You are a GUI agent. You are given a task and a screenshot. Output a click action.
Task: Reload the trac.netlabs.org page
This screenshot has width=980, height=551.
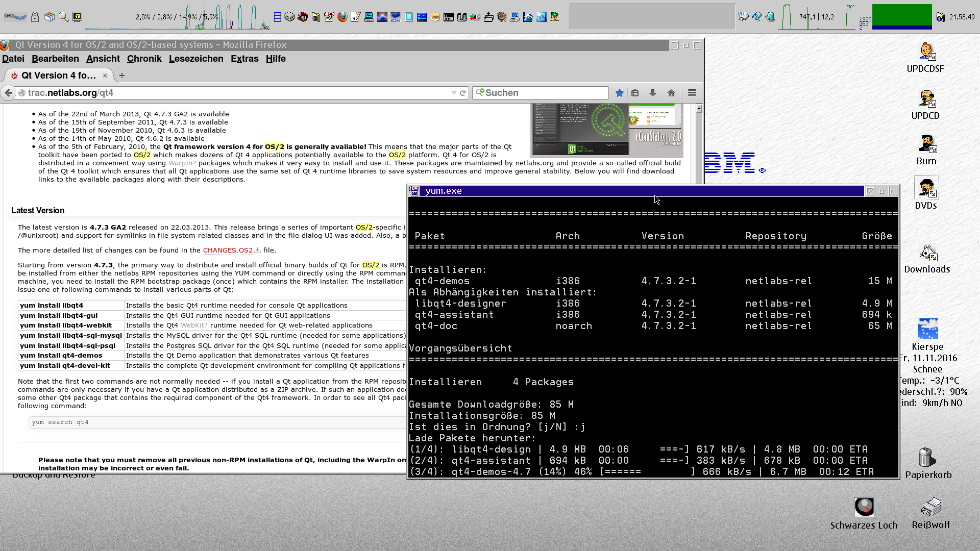tap(462, 93)
